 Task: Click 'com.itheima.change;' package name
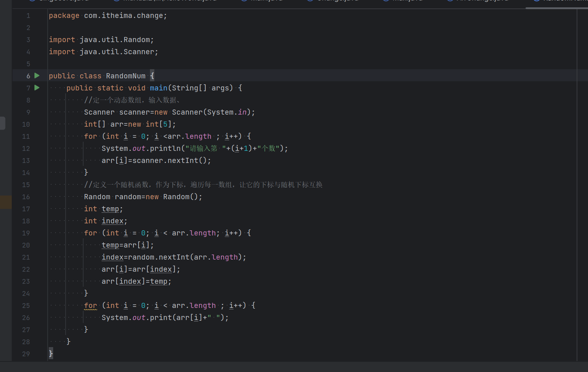coord(125,16)
